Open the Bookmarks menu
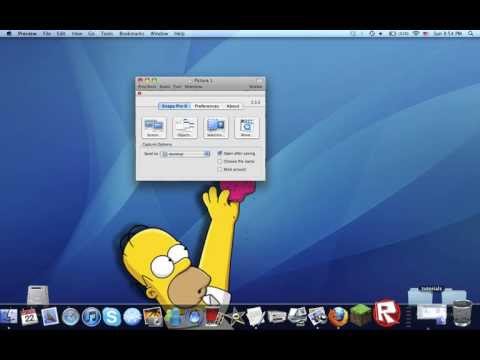This screenshot has height=360, width=480. tap(132, 34)
